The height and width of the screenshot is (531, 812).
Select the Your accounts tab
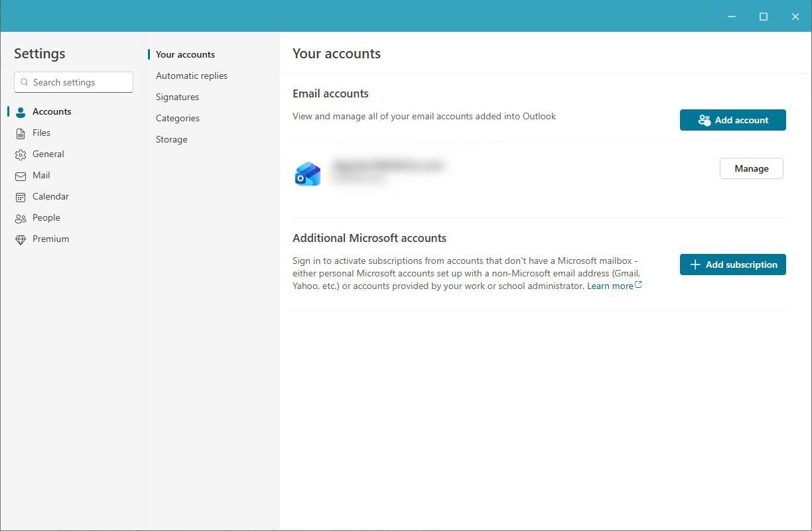pyautogui.click(x=185, y=54)
